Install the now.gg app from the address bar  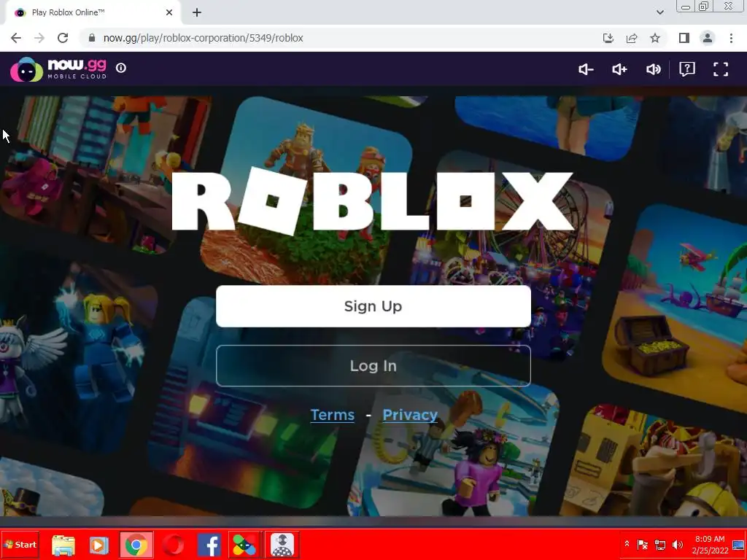[x=608, y=38]
